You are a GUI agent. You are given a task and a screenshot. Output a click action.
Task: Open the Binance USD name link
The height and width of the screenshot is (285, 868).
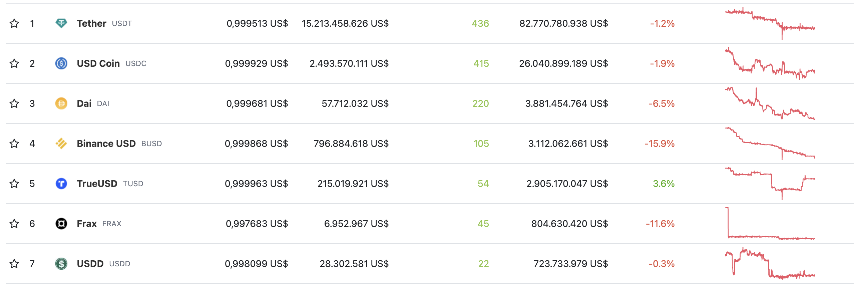click(x=106, y=144)
